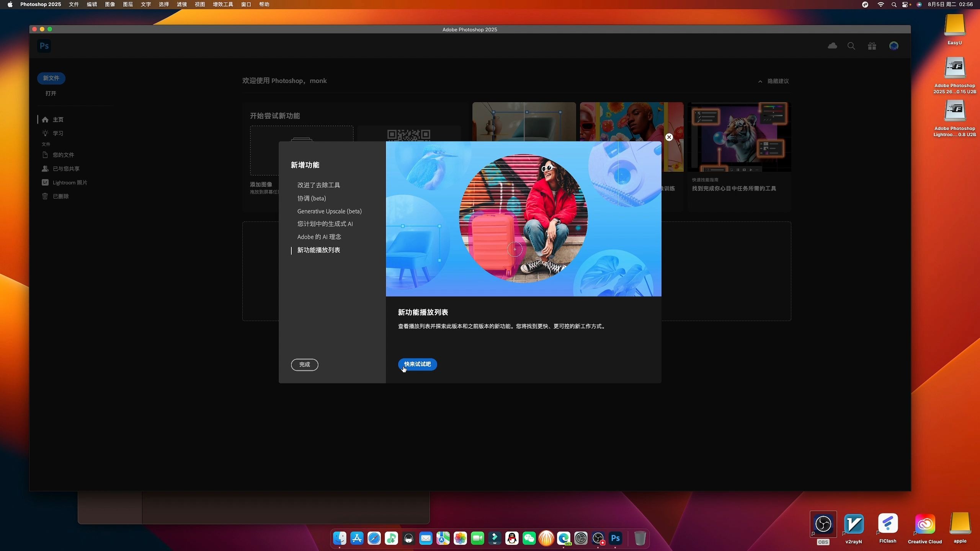Open Maps from the Dock
The height and width of the screenshot is (551, 980).
[x=443, y=538]
